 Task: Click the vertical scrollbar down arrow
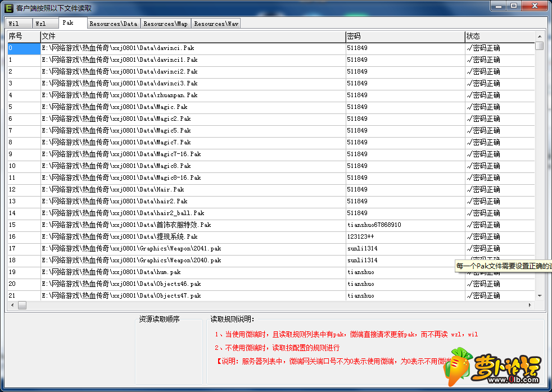(540, 295)
